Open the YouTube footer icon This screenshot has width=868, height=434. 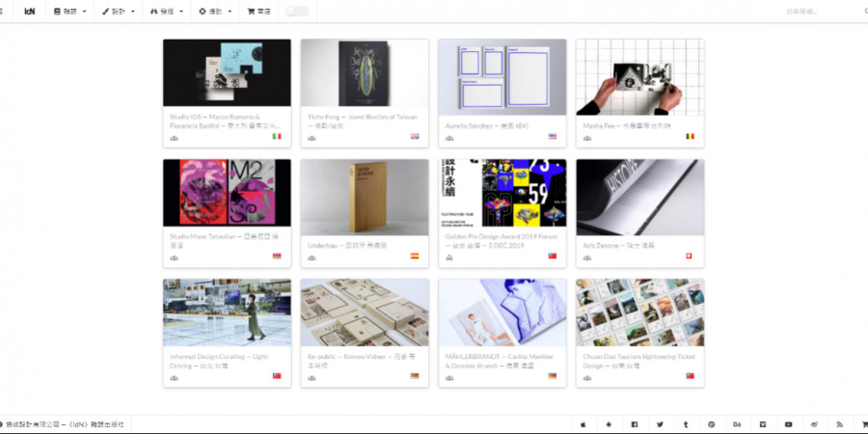click(x=788, y=424)
